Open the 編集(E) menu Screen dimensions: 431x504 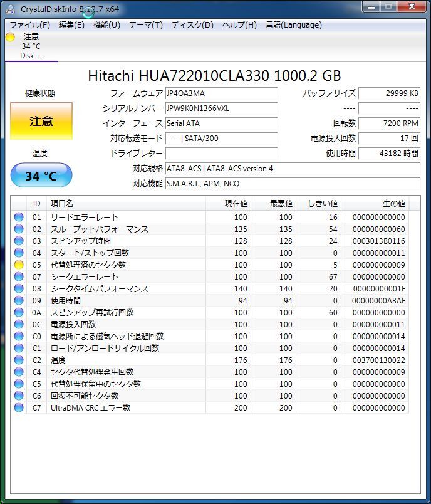(71, 25)
